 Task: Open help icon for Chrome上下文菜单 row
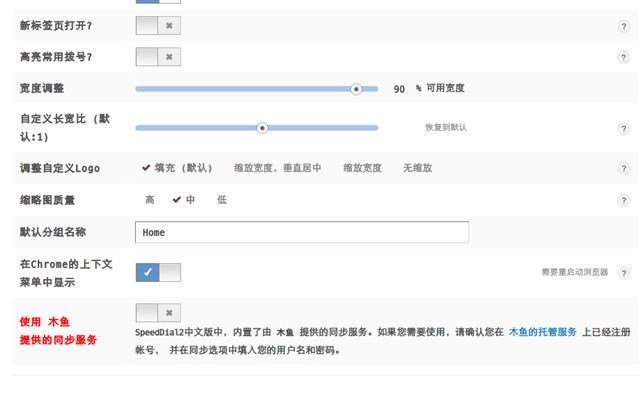pos(623,273)
